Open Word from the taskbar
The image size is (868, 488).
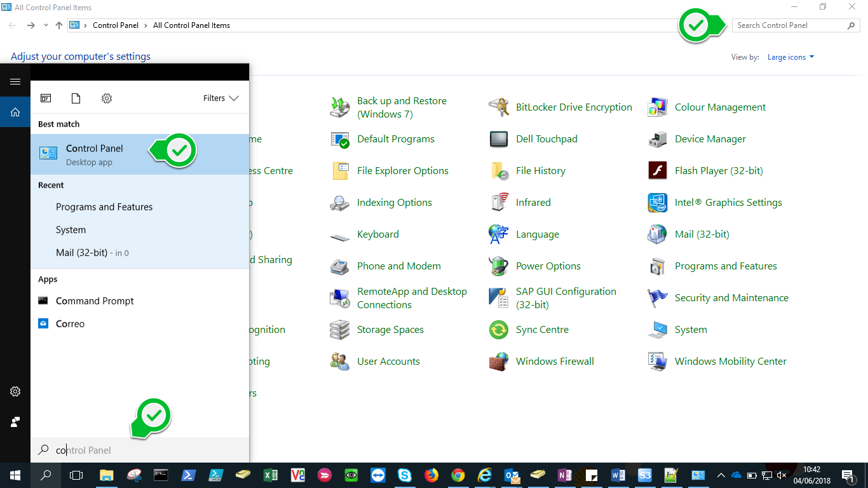(618, 475)
